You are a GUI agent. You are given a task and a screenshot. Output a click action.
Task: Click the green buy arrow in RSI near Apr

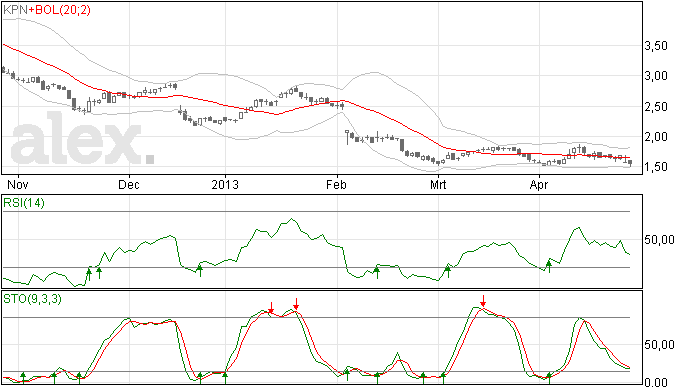click(549, 266)
